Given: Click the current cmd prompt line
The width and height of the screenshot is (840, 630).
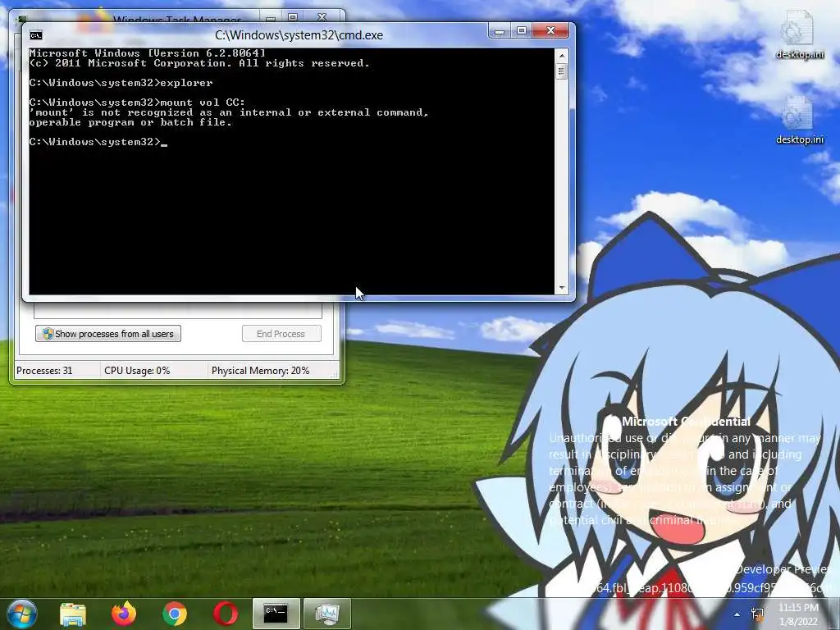Looking at the screenshot, I should click(x=98, y=142).
